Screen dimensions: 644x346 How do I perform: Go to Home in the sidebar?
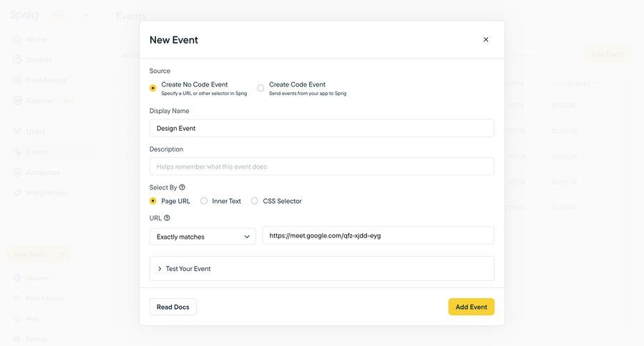point(36,39)
